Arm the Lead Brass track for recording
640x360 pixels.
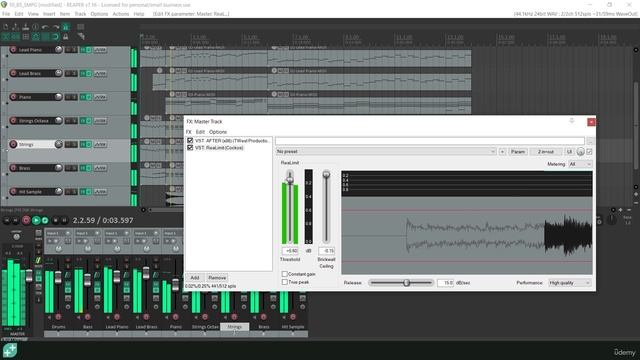(x=13, y=73)
